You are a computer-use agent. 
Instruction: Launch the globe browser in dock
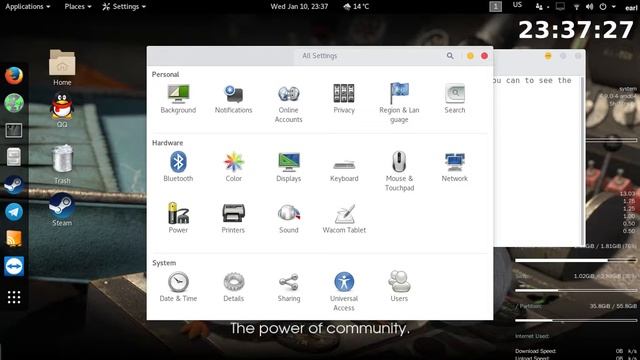(x=14, y=103)
